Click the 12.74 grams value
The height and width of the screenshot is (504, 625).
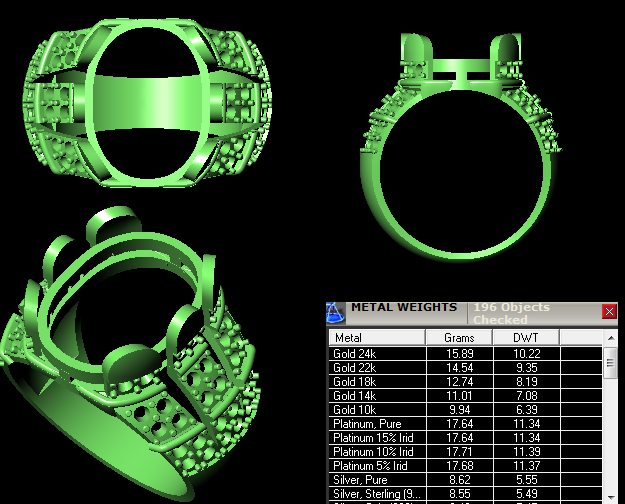(460, 382)
